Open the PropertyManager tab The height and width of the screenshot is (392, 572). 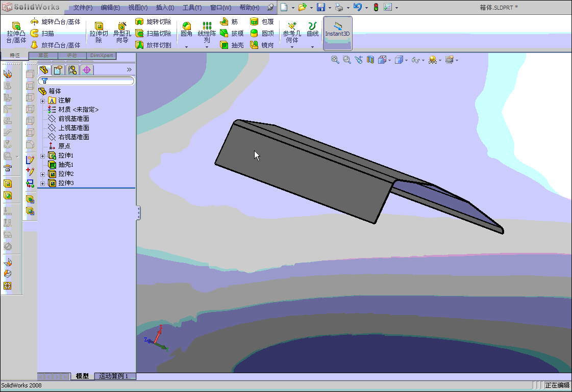point(58,70)
